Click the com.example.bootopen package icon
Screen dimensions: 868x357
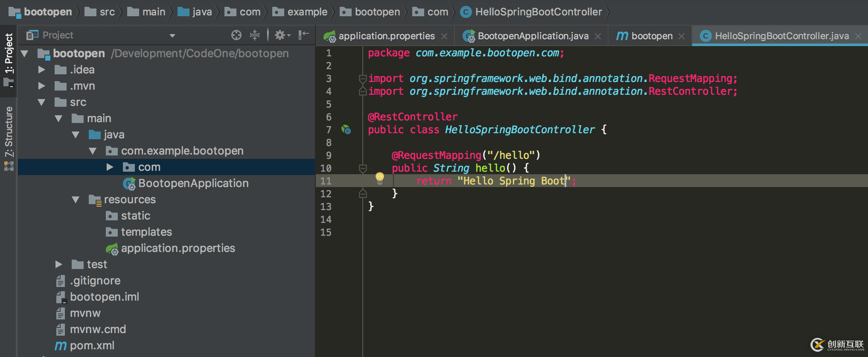[x=112, y=151]
